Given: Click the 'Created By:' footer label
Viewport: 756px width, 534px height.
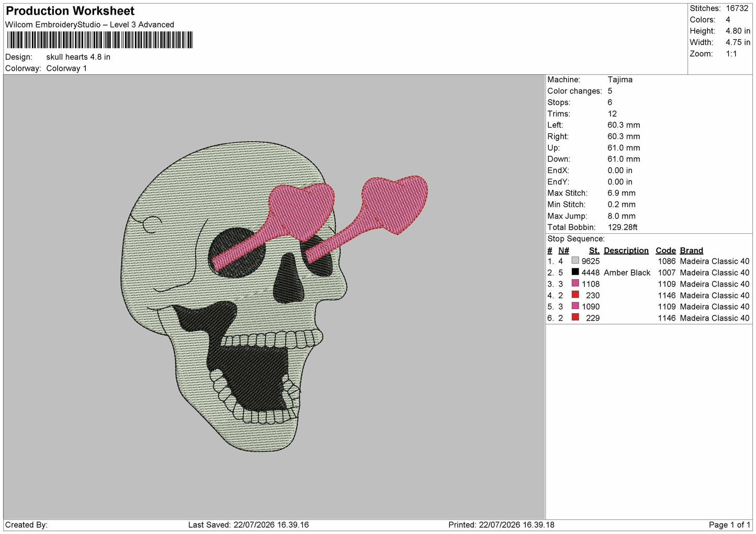Looking at the screenshot, I should [x=26, y=525].
